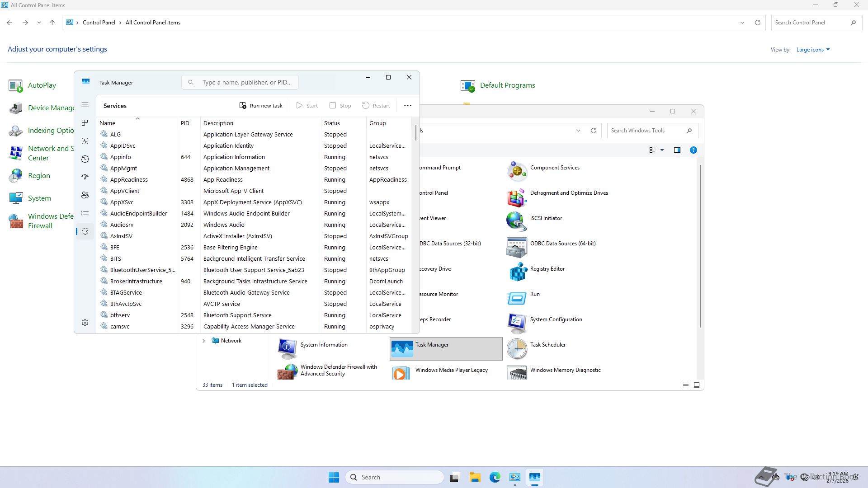Click Run new task button
Viewport: 868px width, 488px height.
click(x=261, y=106)
